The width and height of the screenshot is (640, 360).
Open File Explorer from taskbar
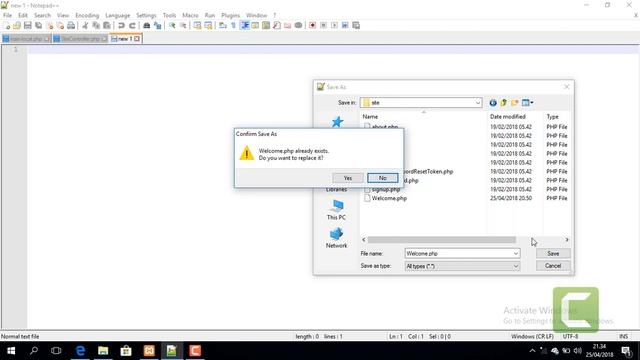[103, 351]
